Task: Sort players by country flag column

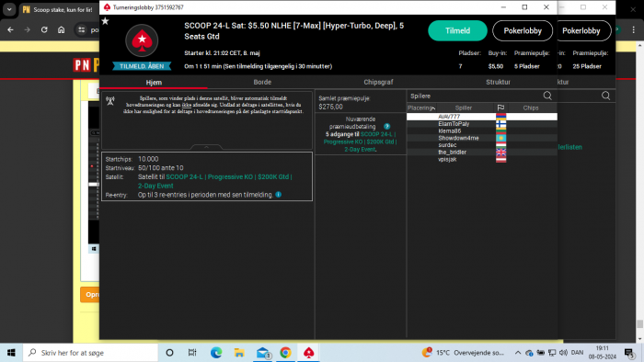Action: [x=500, y=107]
